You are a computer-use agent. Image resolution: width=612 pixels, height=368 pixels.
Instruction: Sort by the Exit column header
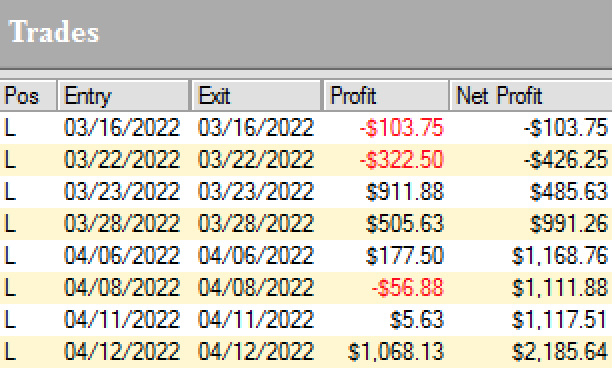point(256,96)
